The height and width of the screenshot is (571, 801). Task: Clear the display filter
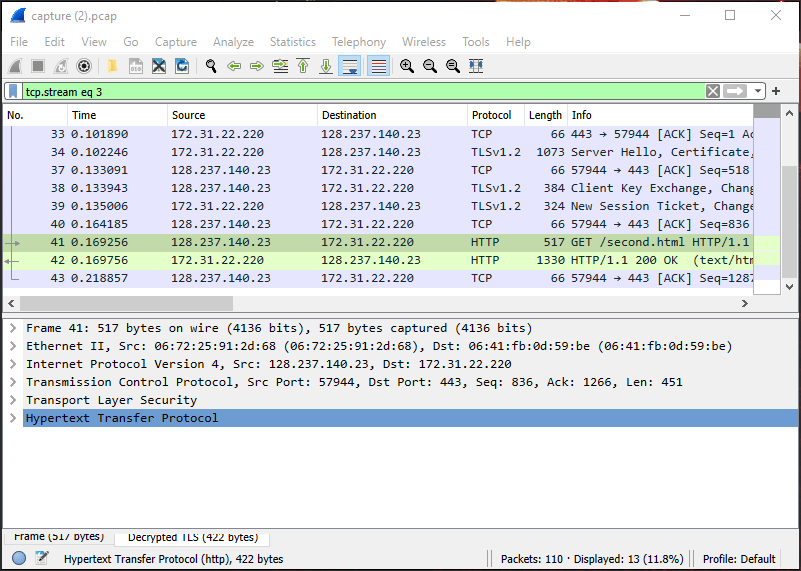coord(712,91)
